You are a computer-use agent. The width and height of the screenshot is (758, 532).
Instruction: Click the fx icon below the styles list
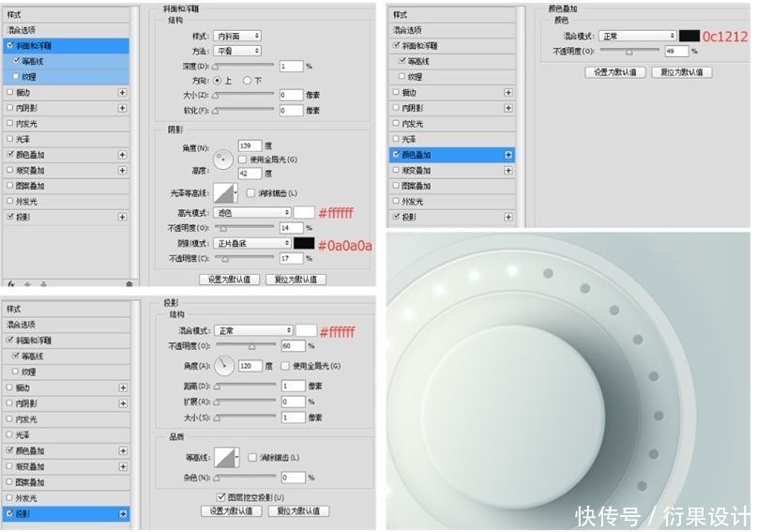[11, 284]
